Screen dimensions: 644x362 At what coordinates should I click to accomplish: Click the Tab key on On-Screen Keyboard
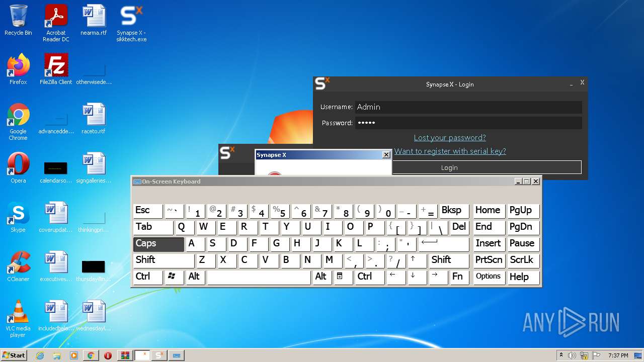153,227
